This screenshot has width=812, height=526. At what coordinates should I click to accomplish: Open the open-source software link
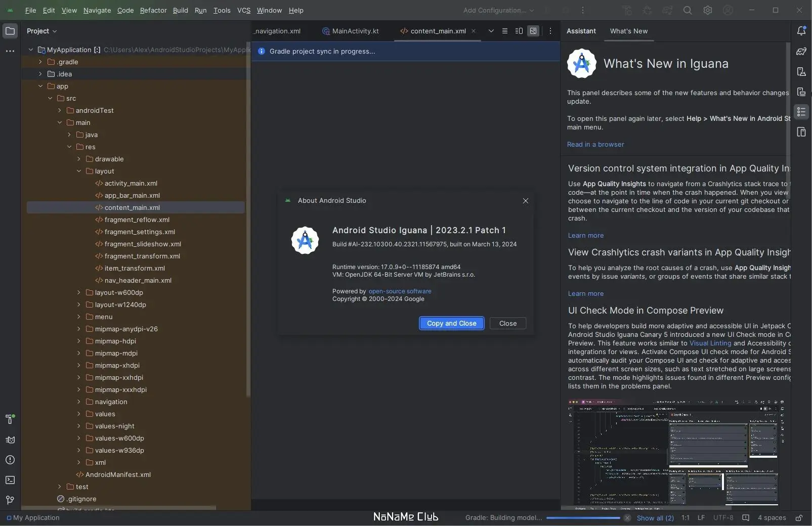[400, 291]
